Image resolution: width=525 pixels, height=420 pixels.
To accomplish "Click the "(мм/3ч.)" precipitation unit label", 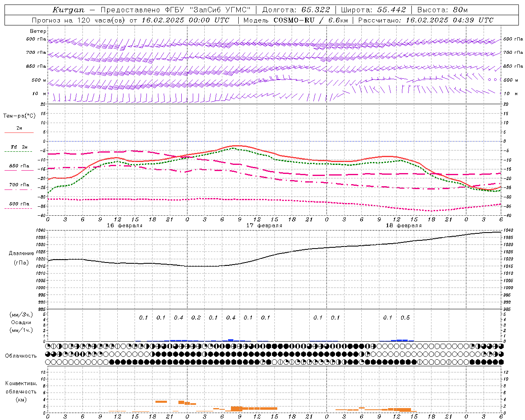I will [x=21, y=315].
